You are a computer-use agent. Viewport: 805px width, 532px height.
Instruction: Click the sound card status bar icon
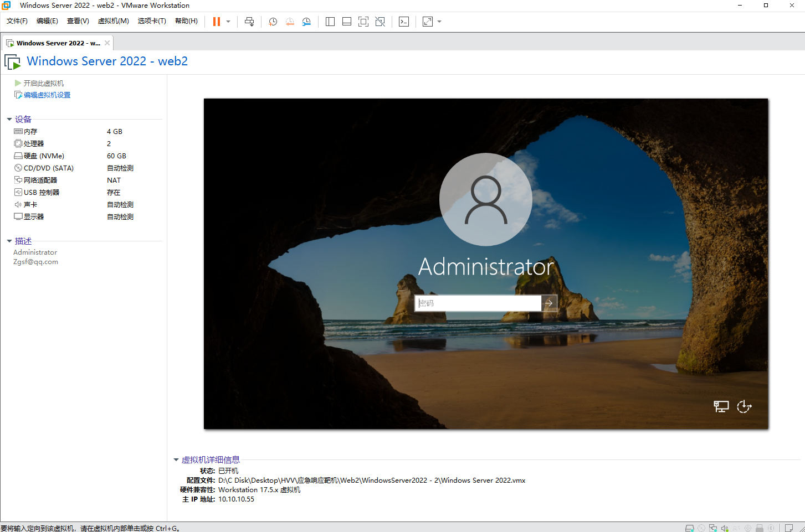pos(725,528)
